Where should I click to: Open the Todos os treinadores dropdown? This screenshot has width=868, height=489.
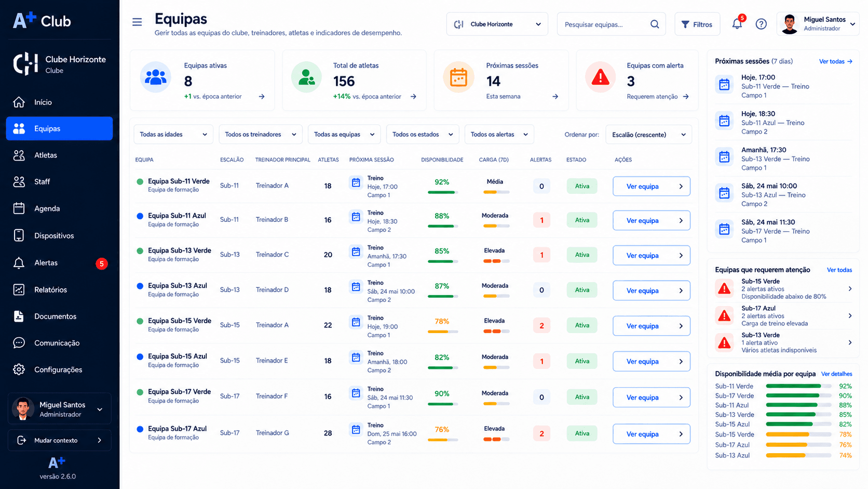click(x=261, y=134)
